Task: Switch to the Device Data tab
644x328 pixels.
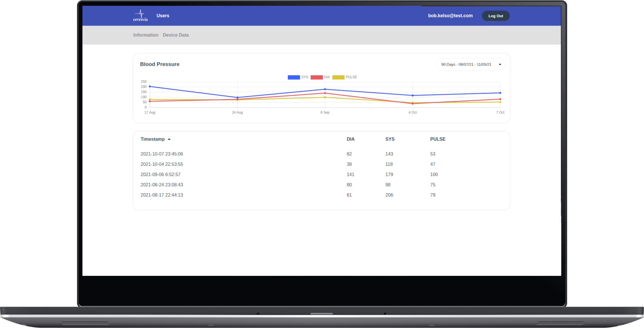Action: (x=175, y=35)
